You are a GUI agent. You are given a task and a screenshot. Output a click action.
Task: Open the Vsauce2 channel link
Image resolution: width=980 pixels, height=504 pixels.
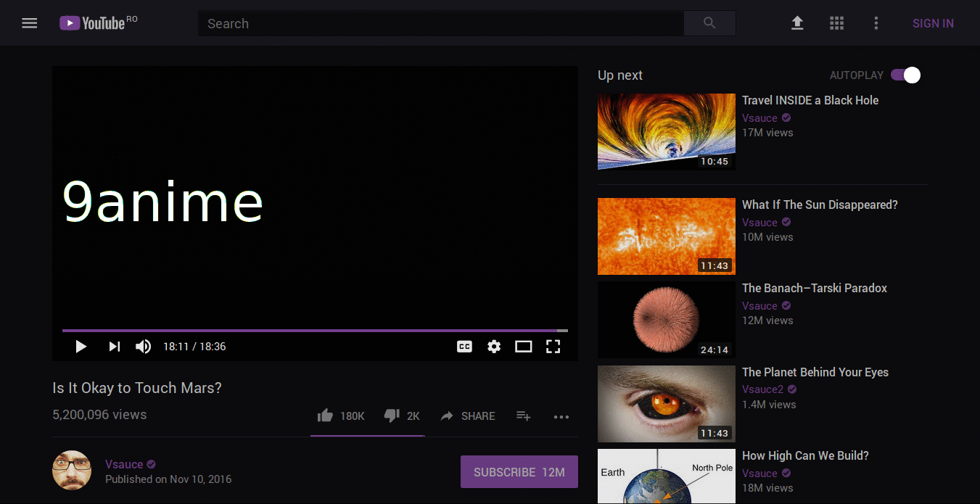click(762, 389)
